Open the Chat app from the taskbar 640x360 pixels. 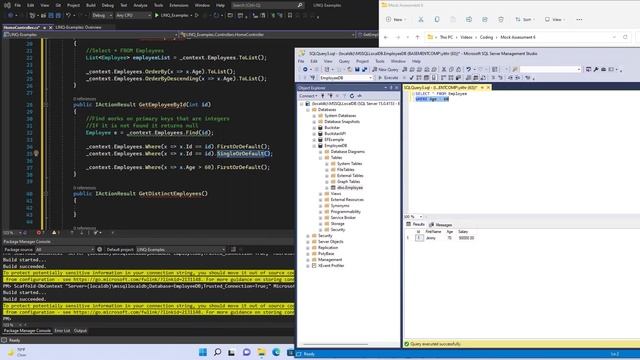[x=247, y=352]
